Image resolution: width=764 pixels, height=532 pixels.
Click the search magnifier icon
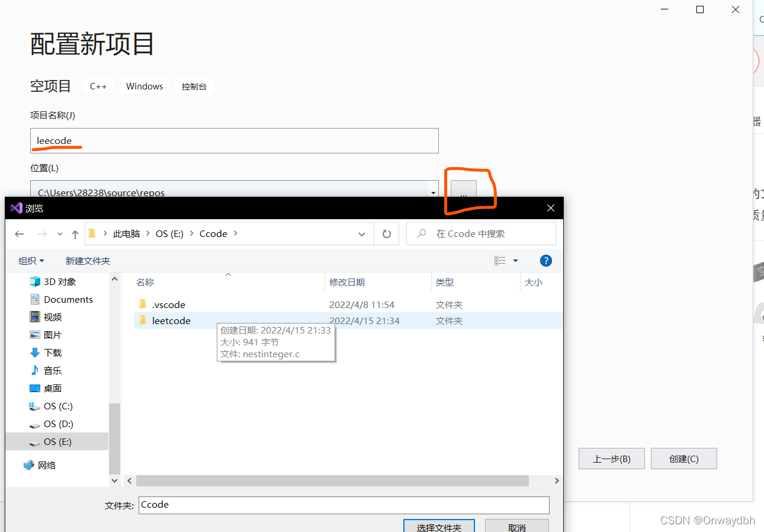tap(422, 234)
